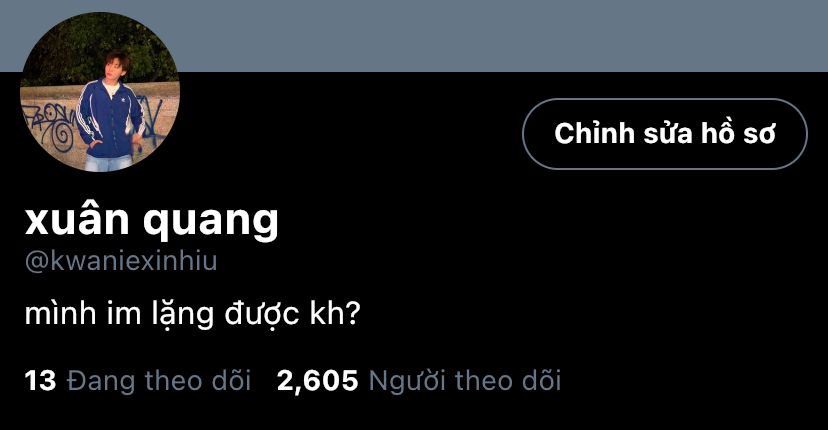Open the 13 following count
Viewport: 828px width, 430px height.
tap(137, 381)
